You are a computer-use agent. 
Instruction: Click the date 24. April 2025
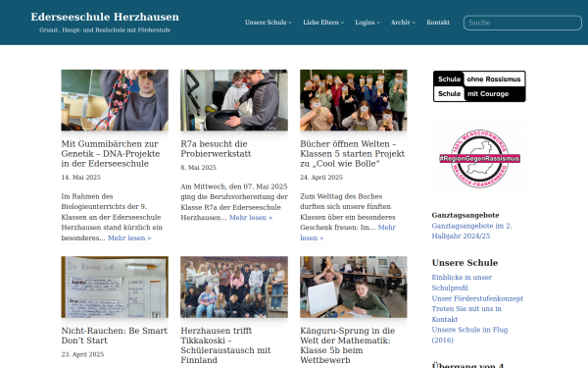coord(321,178)
